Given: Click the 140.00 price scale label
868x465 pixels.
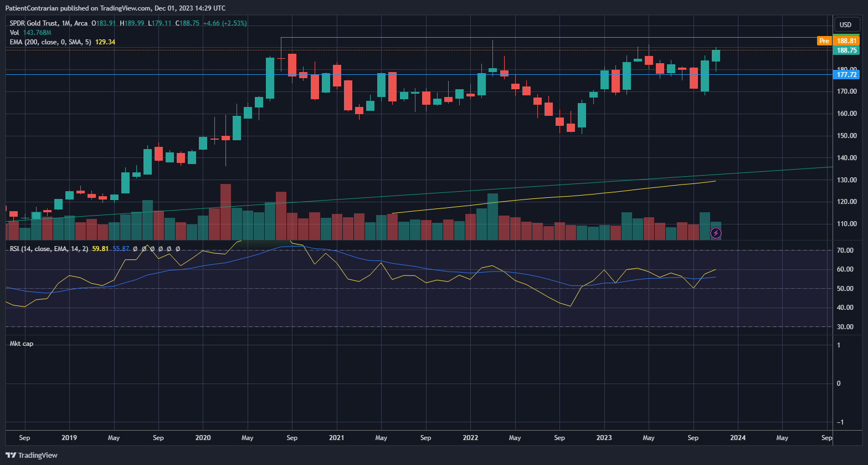Looking at the screenshot, I should pyautogui.click(x=847, y=158).
